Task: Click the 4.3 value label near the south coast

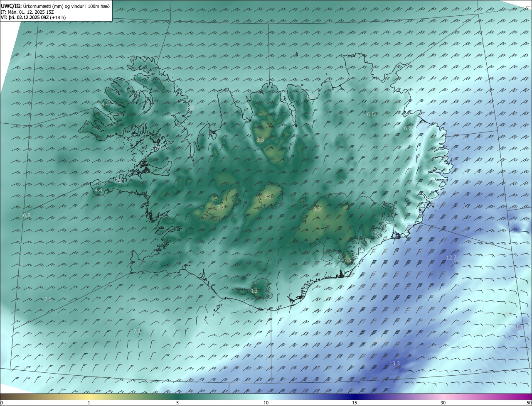Action: coord(254,291)
